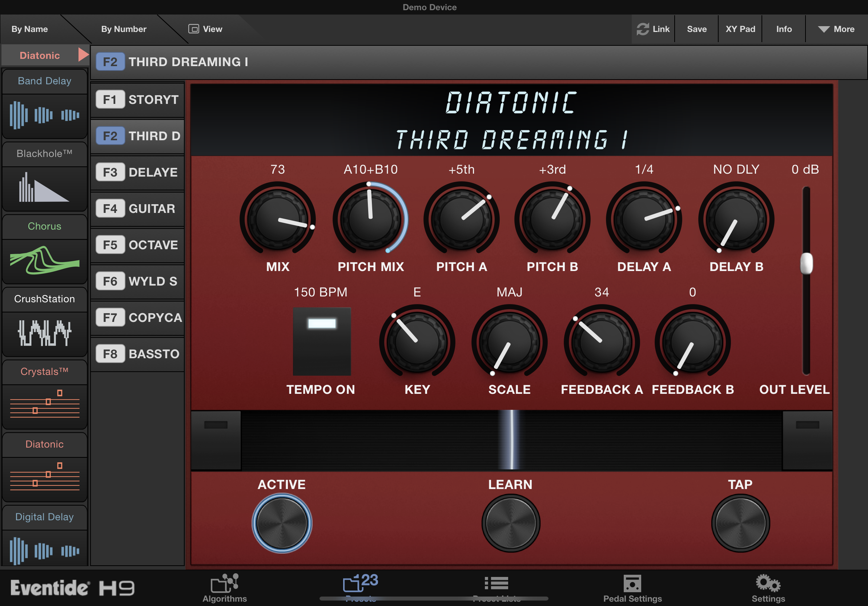Click the 150 BPM tempo value

pyautogui.click(x=321, y=292)
